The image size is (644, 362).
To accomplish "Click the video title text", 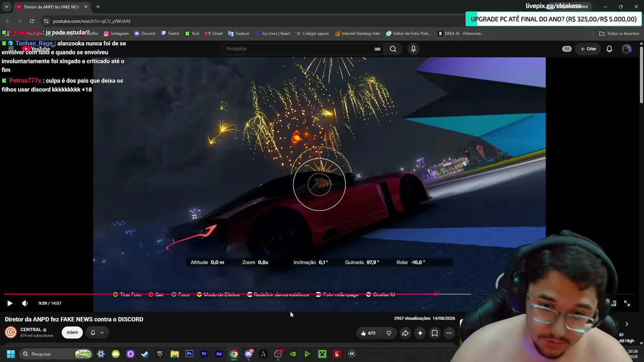I will (x=74, y=319).
